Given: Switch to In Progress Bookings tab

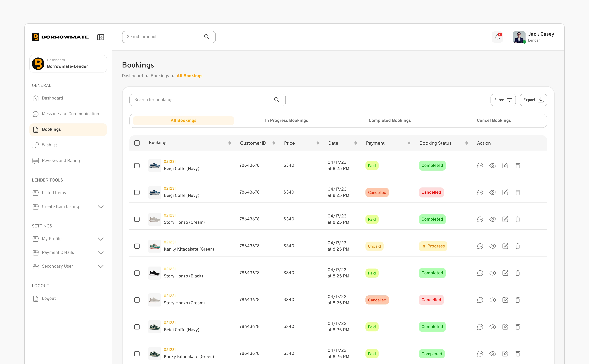Looking at the screenshot, I should pos(286,120).
